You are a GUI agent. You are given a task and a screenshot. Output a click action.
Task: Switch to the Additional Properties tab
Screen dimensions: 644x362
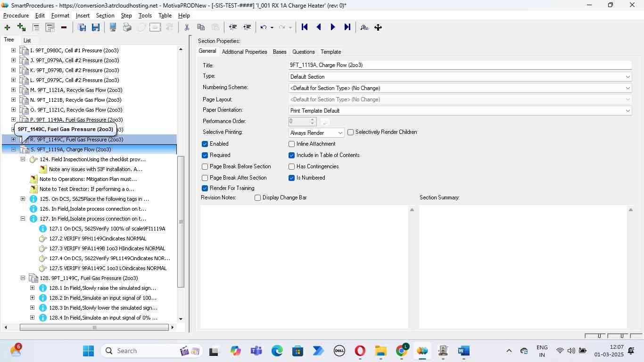244,52
